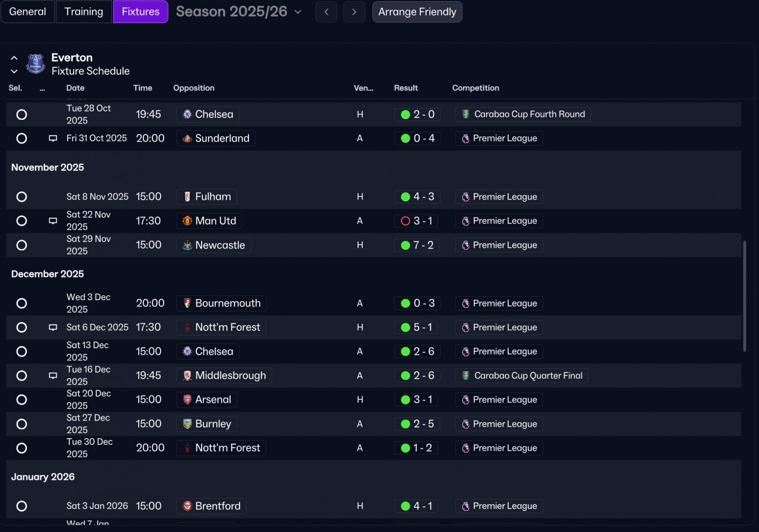The image size is (759, 532).
Task: Click the TV icon on Middlesbrough fixture row
Action: [x=53, y=375]
